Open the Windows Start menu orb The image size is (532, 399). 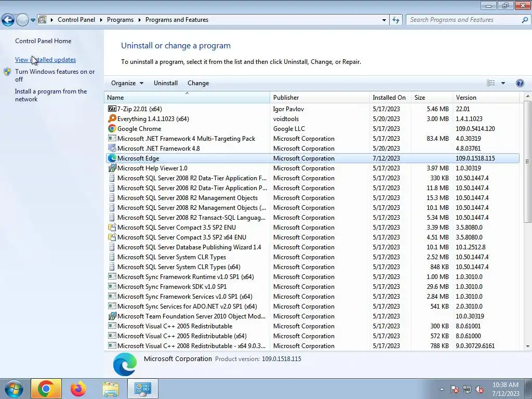pyautogui.click(x=14, y=389)
